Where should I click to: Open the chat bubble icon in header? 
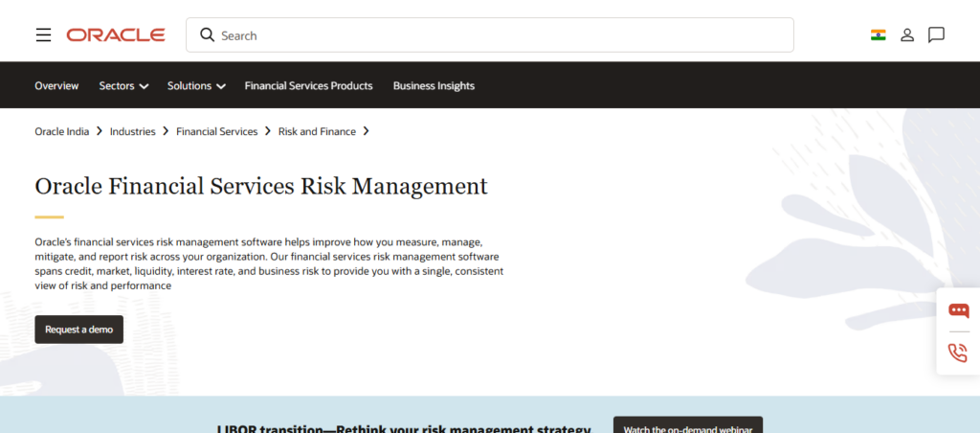pos(936,35)
